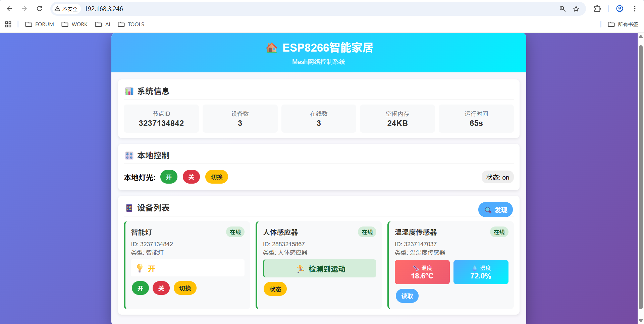Click the chart icon beside 系统信息

[129, 91]
